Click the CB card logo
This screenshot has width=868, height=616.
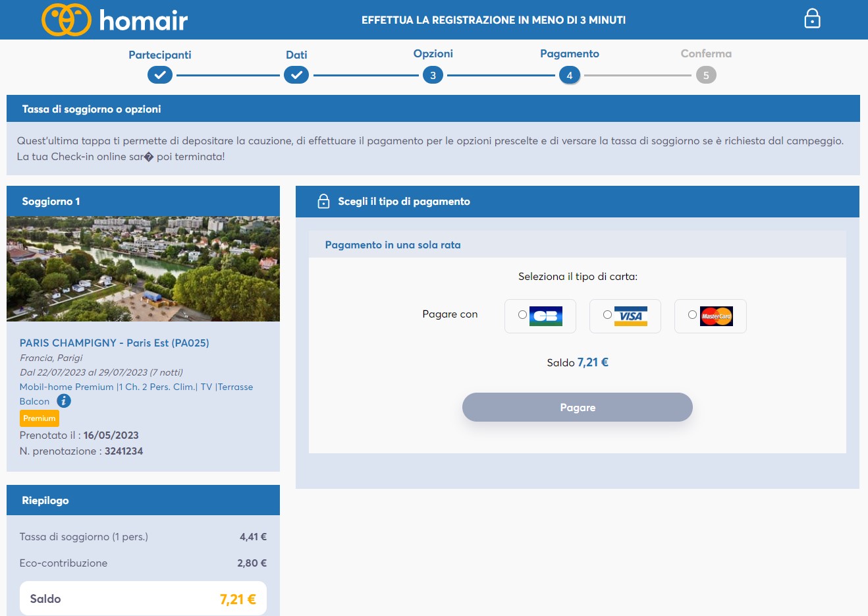(547, 316)
